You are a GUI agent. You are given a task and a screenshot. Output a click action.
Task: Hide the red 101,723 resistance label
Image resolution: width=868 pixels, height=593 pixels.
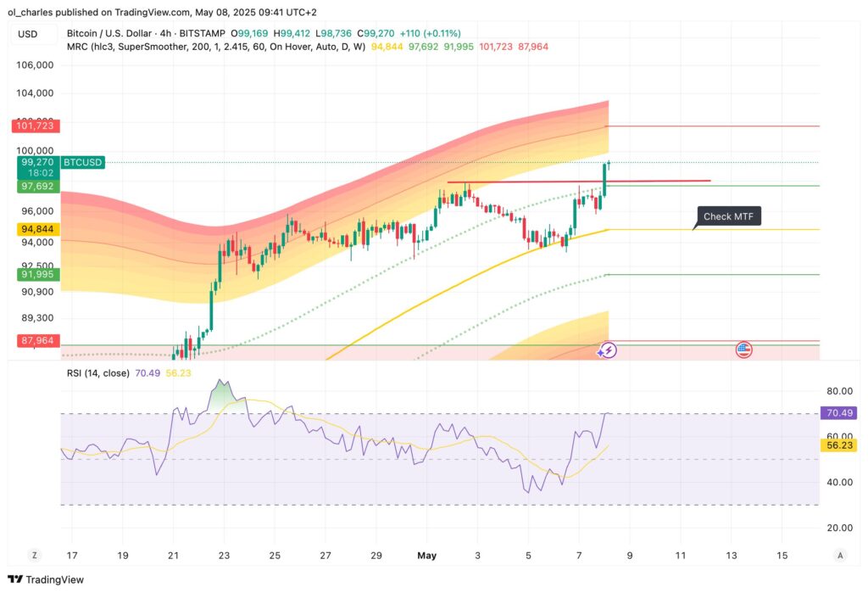tap(36, 126)
